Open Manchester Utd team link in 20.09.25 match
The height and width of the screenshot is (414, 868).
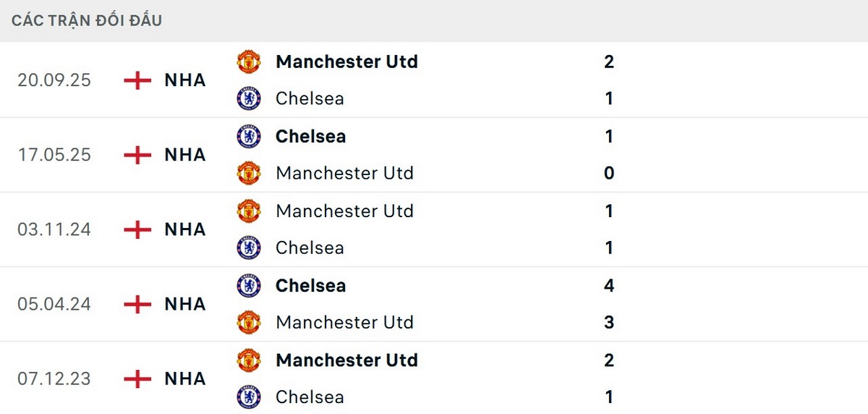(346, 62)
